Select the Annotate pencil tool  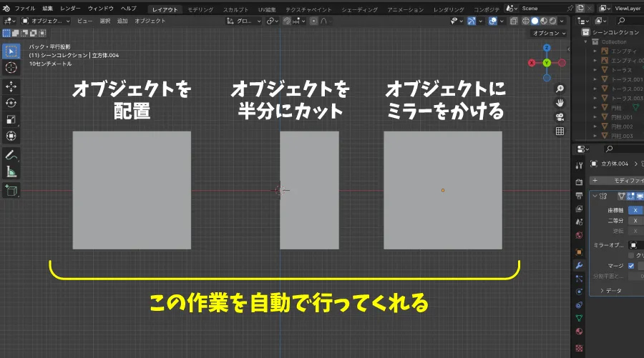[x=11, y=155]
